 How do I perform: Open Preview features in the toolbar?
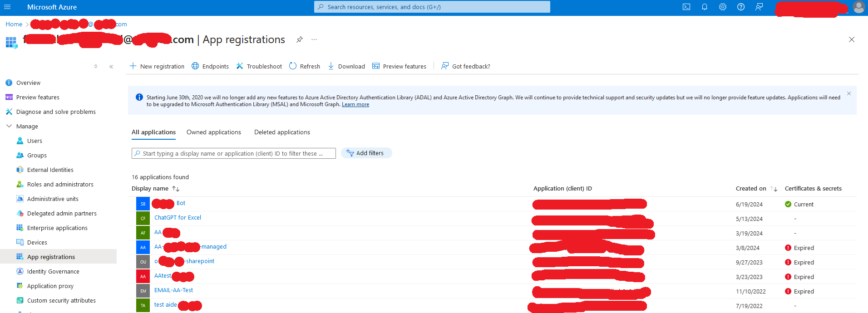point(399,66)
